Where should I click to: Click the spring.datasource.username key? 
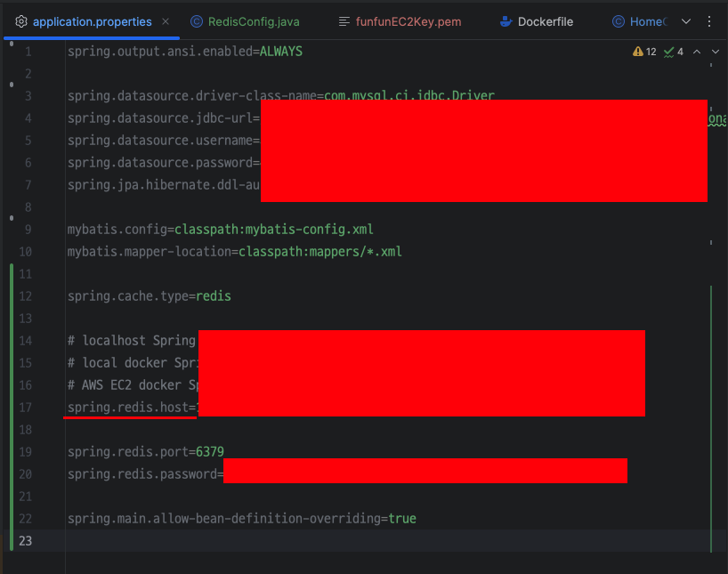click(x=160, y=141)
